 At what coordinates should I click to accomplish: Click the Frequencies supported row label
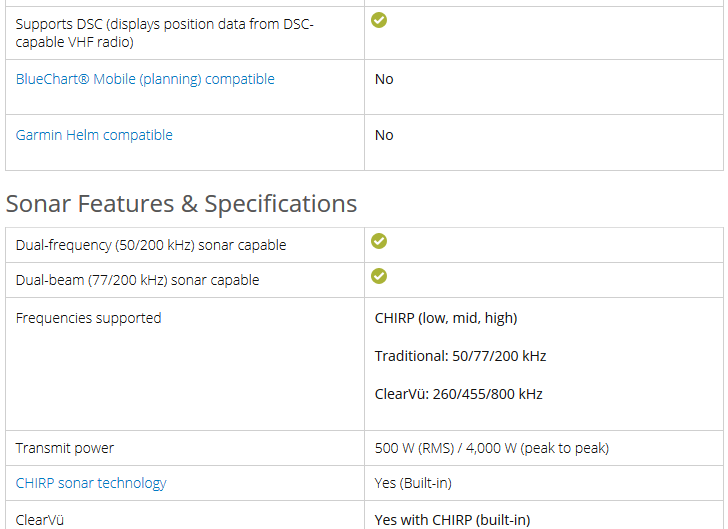click(x=88, y=318)
